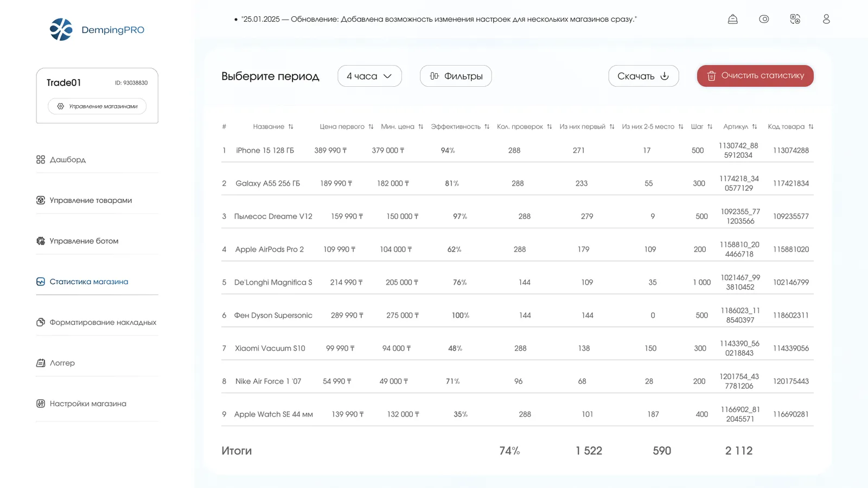This screenshot has width=868, height=488.
Task: Open the 4 часа period dropdown
Action: tap(369, 76)
